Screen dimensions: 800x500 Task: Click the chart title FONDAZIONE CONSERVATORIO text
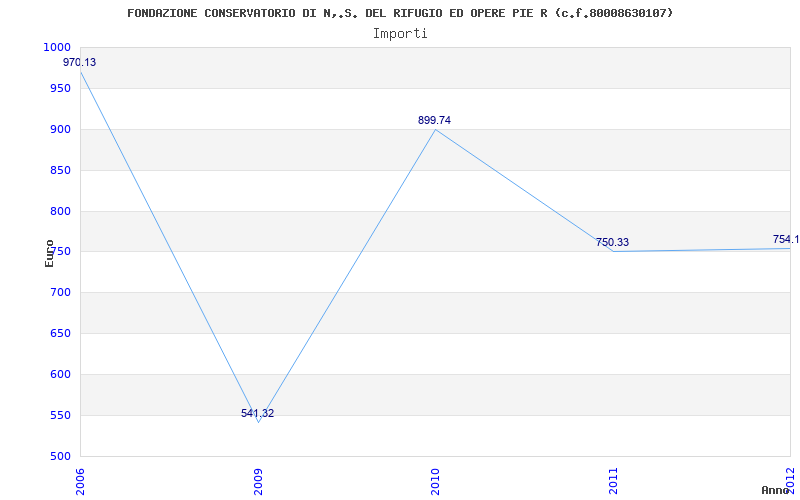click(400, 13)
